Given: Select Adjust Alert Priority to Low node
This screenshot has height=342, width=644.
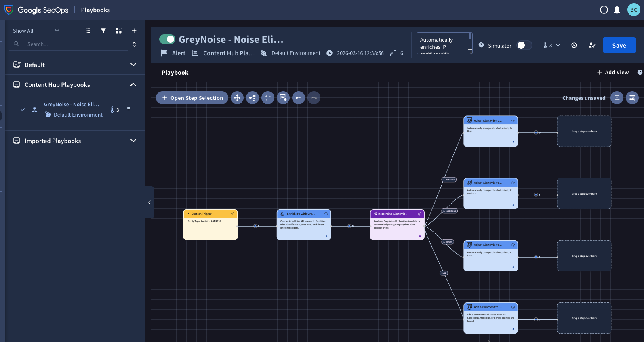Looking at the screenshot, I should 490,256.
